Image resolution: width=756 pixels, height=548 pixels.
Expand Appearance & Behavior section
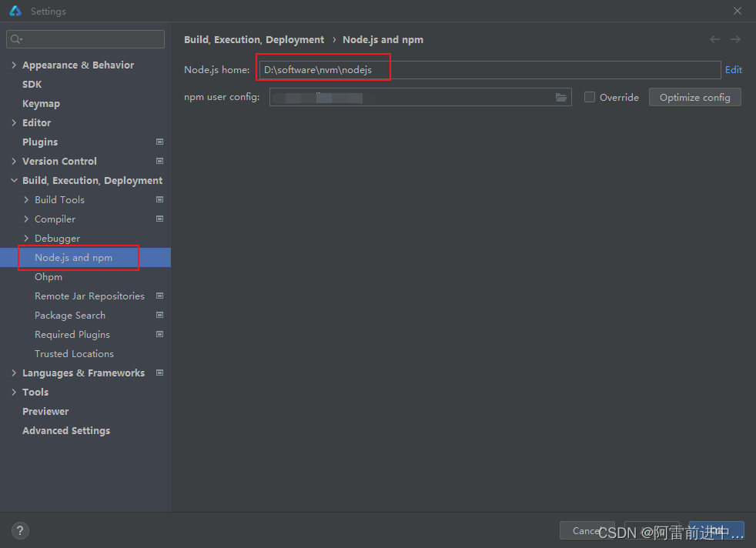[14, 65]
